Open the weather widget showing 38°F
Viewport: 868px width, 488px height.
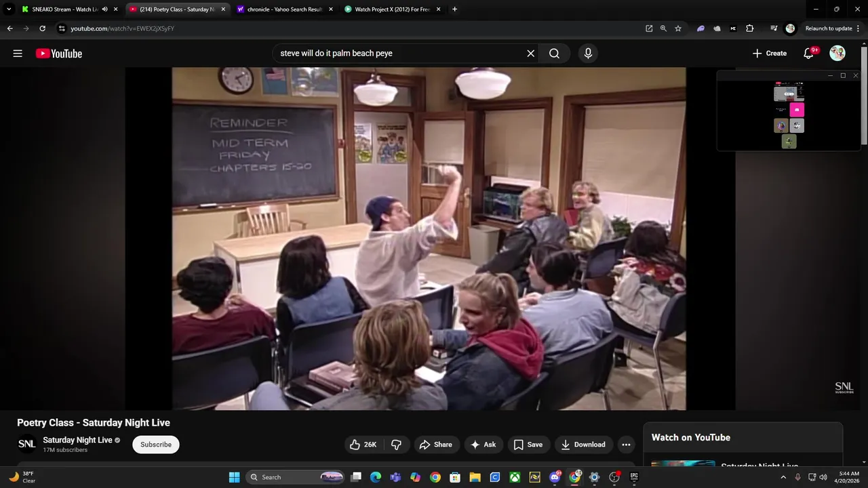point(22,477)
